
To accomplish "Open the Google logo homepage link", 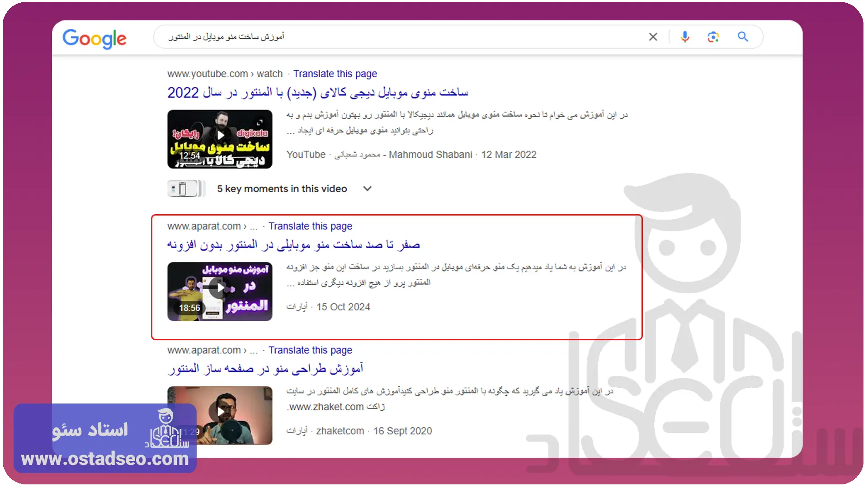I will click(x=94, y=38).
